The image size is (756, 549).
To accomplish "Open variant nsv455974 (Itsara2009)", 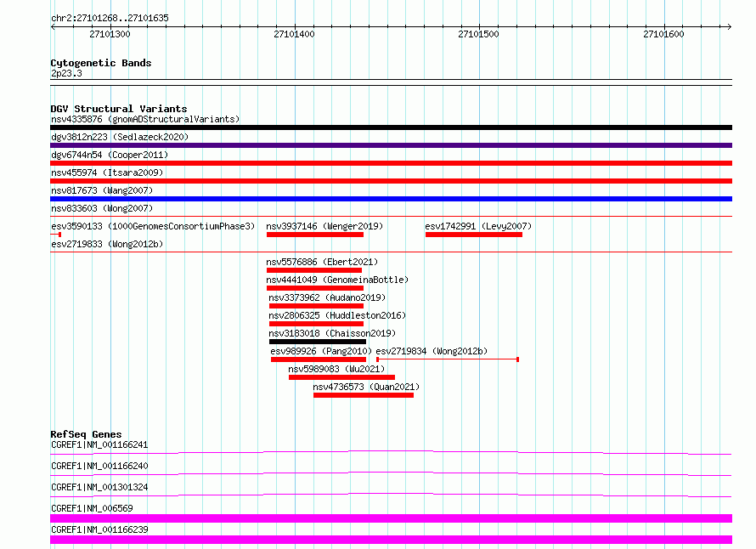I will pyautogui.click(x=107, y=173).
